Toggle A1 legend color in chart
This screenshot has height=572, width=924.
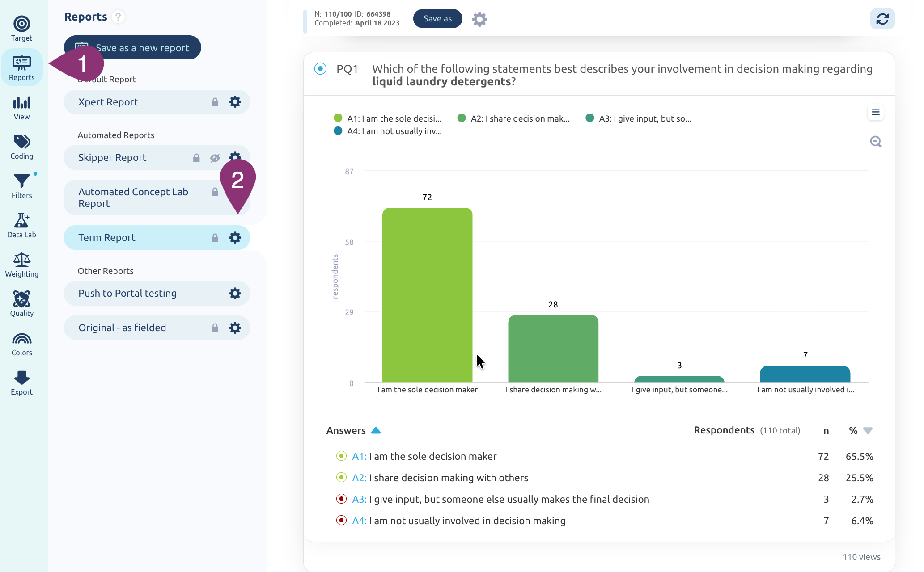(338, 118)
